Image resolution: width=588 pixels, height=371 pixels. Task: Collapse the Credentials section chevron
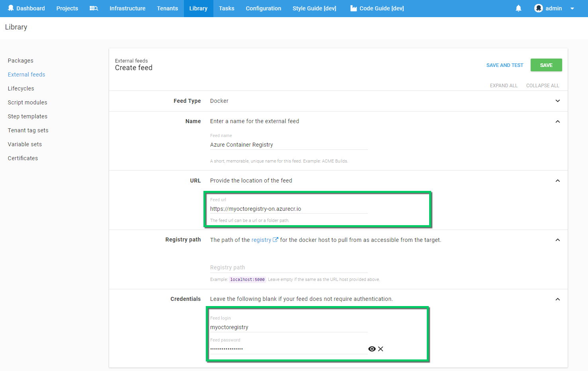coord(557,299)
